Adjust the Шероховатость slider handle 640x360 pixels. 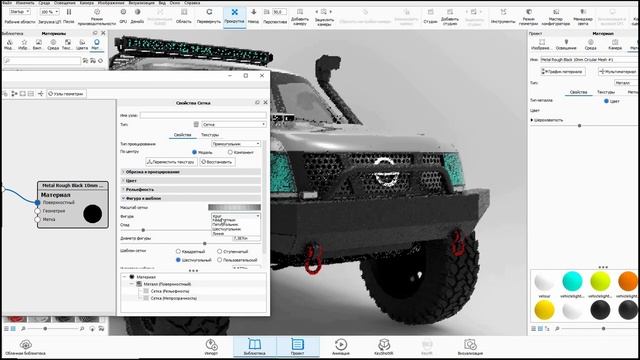coord(579,126)
